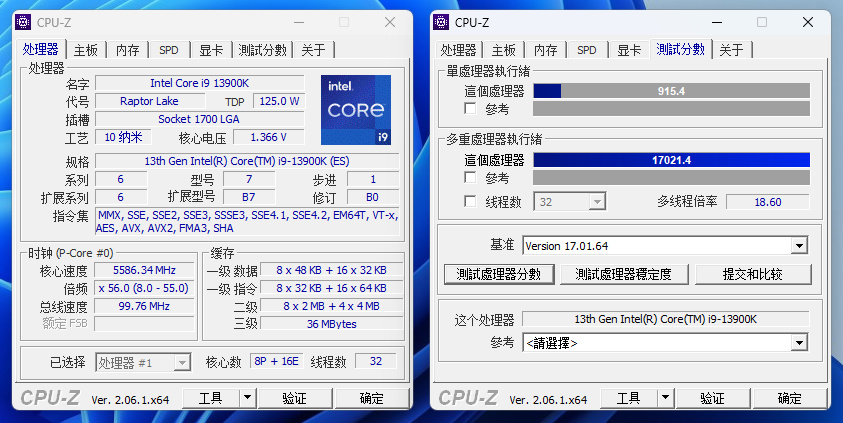Open 显卡 tab in right window

(x=629, y=50)
